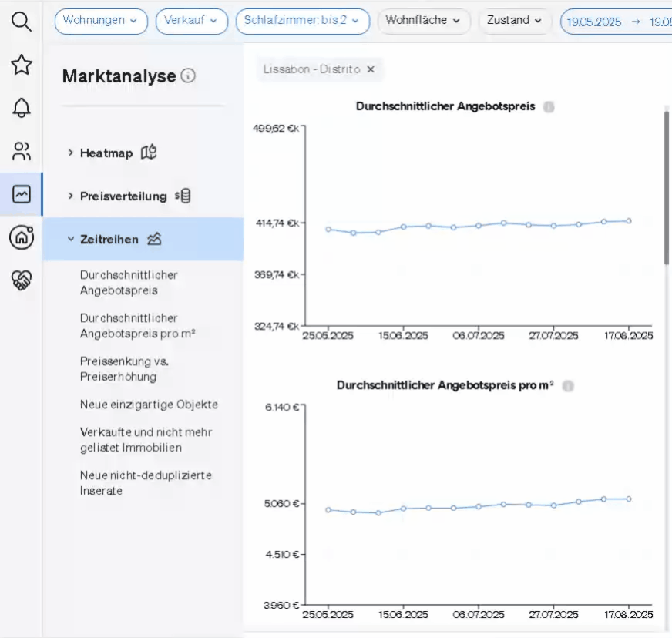Open notifications bell icon
Image resolution: width=672 pixels, height=638 pixels.
[x=22, y=108]
